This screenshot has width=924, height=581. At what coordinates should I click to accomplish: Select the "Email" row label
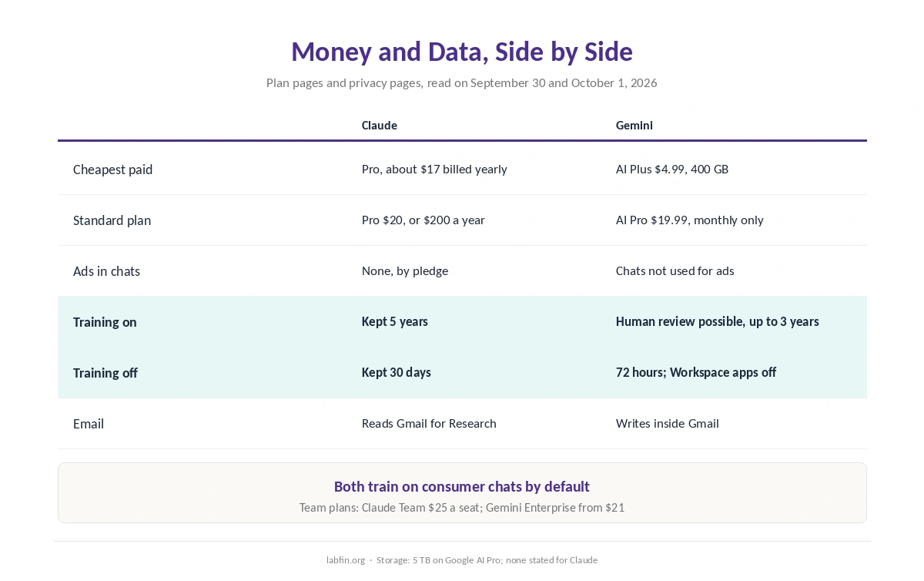tap(89, 424)
